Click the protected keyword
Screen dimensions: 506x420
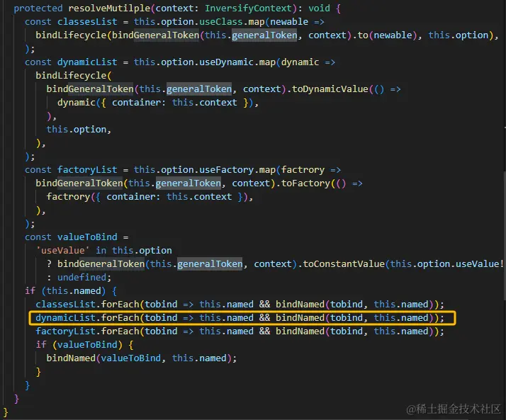[38, 8]
